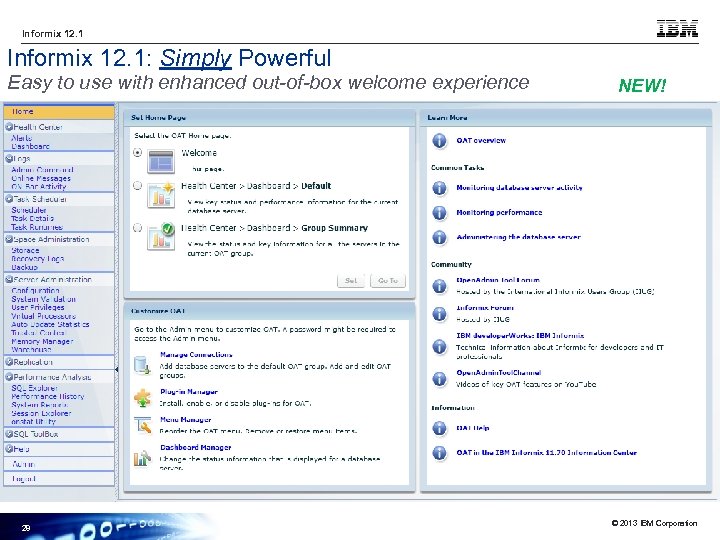Expand the Replication menu section
Image resolution: width=720 pixels, height=540 pixels.
(x=9, y=362)
